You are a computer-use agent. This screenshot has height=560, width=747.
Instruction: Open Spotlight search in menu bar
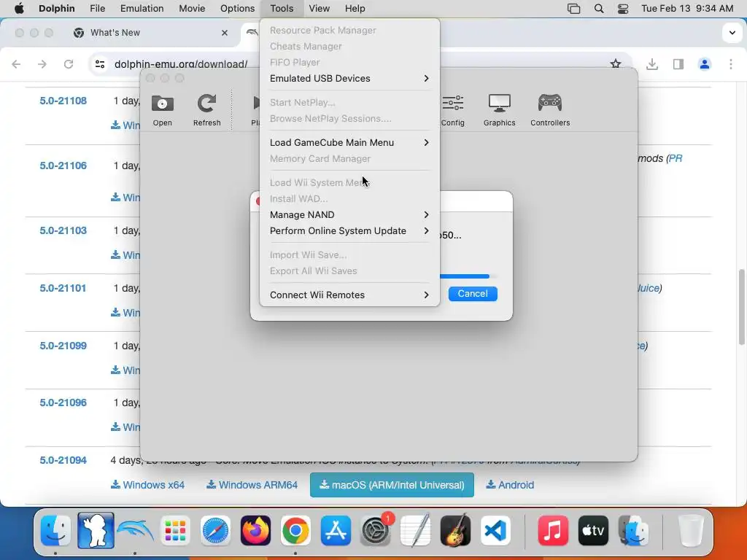[599, 8]
